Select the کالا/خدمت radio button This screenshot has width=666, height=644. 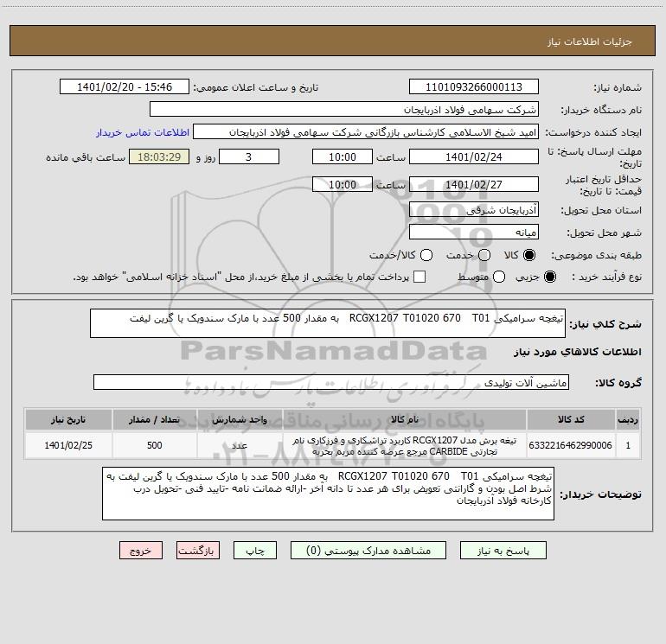tap(426, 255)
